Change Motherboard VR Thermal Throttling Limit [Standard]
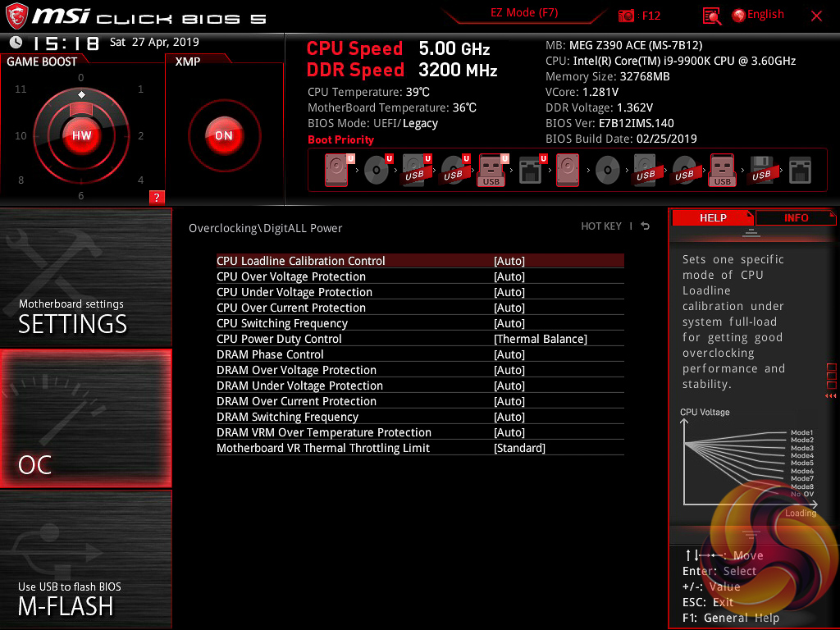Viewport: 840px width, 630px height. 519,448
